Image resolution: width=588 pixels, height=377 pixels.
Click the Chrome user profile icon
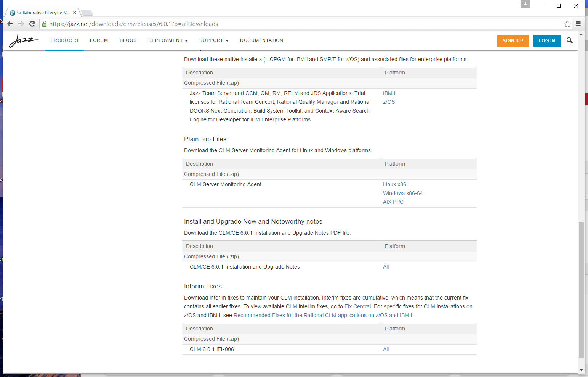tap(526, 4)
